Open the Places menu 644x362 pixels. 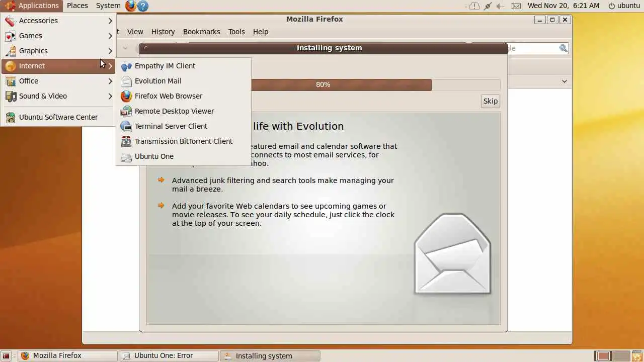click(77, 6)
